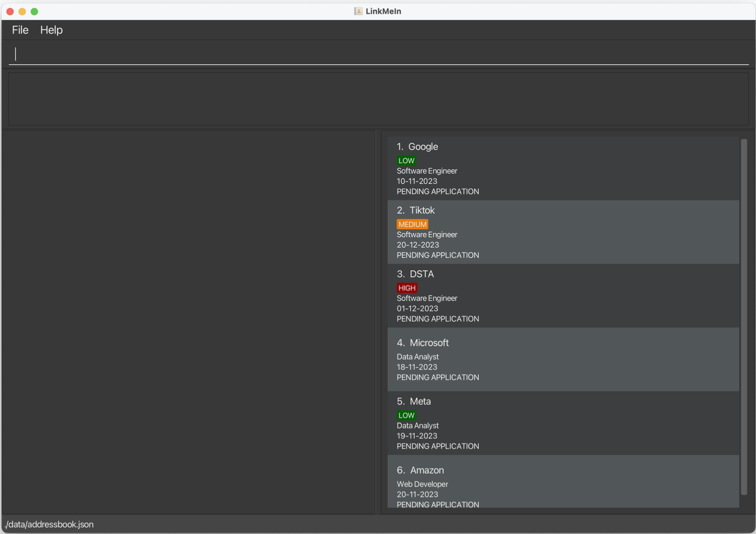Click DSTA's PENDING APPLICATION status

click(x=438, y=319)
